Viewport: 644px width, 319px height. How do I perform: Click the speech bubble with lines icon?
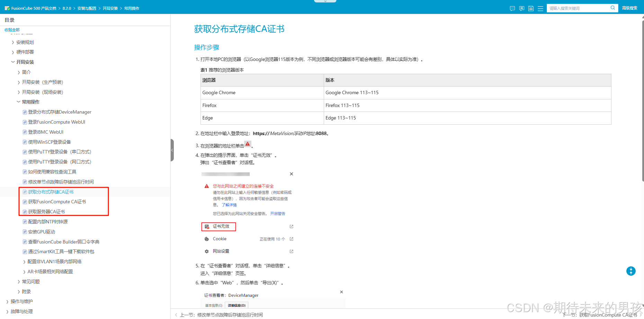click(x=522, y=8)
